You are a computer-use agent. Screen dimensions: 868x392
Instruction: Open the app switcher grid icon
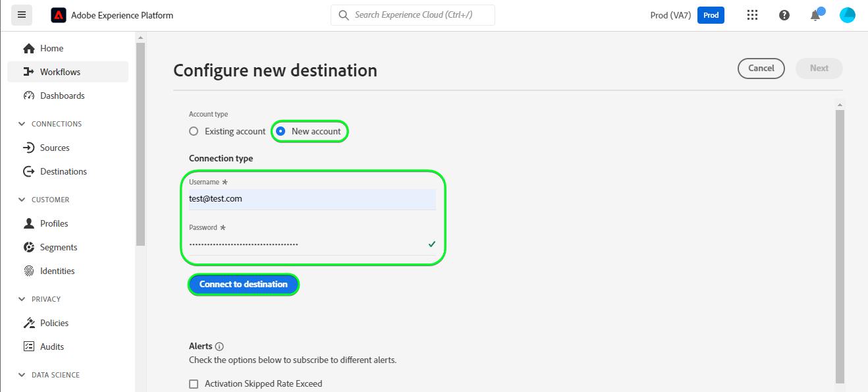coord(753,15)
